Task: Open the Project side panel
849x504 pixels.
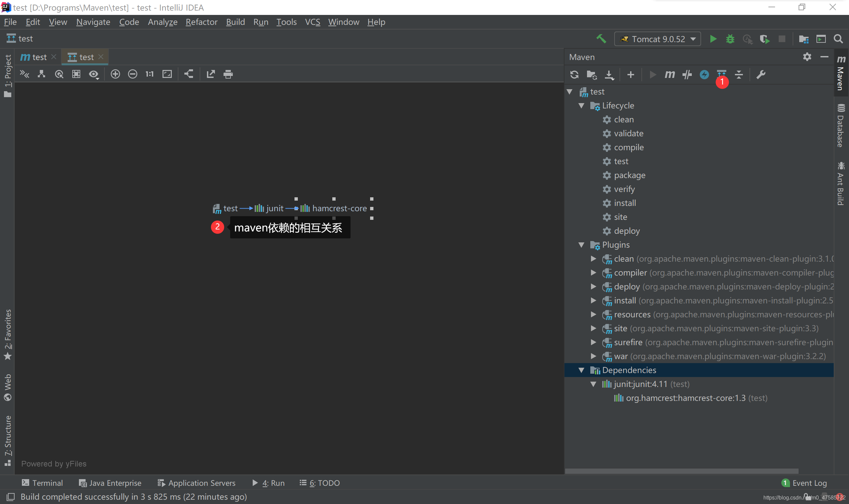Action: coord(8,76)
